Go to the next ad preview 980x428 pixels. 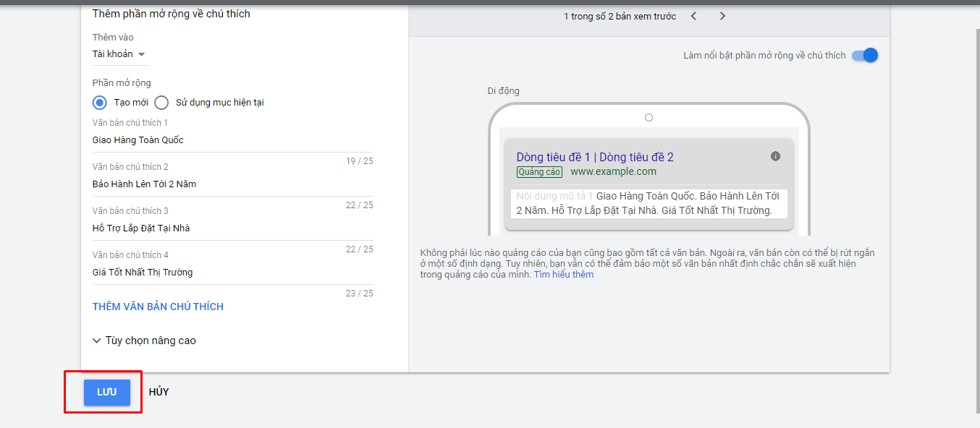point(722,16)
